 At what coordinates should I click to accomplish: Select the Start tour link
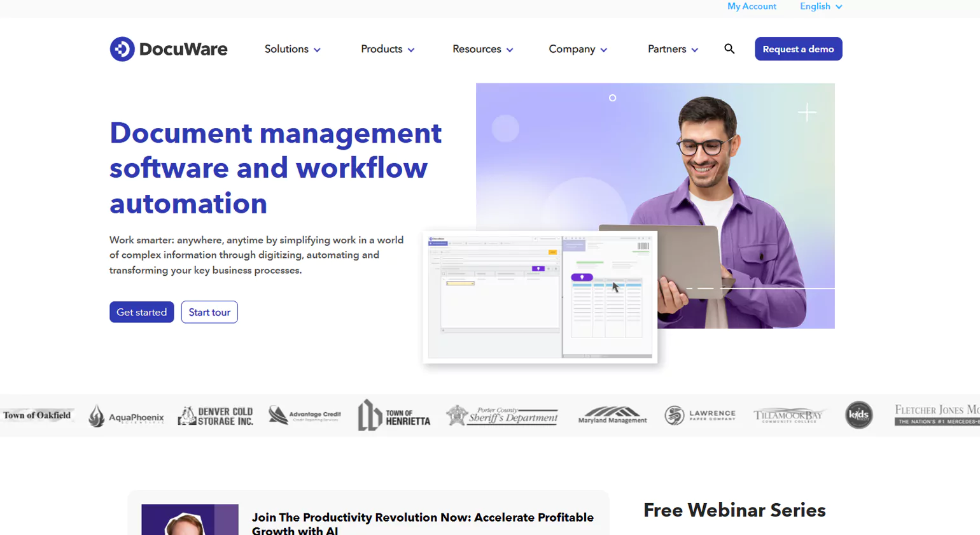tap(209, 312)
